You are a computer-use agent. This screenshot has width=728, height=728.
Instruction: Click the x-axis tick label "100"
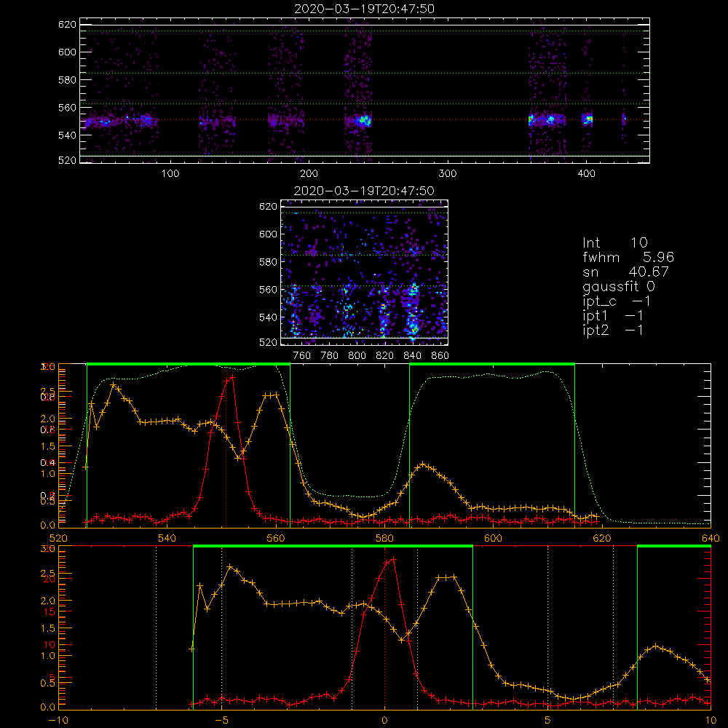pos(170,174)
